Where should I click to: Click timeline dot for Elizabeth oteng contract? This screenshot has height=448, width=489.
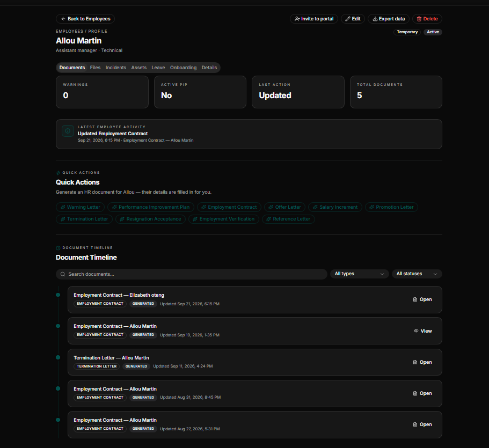58,295
